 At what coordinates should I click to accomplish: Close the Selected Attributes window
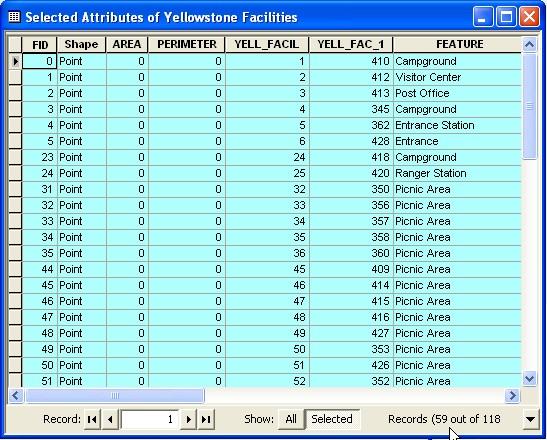(x=529, y=16)
